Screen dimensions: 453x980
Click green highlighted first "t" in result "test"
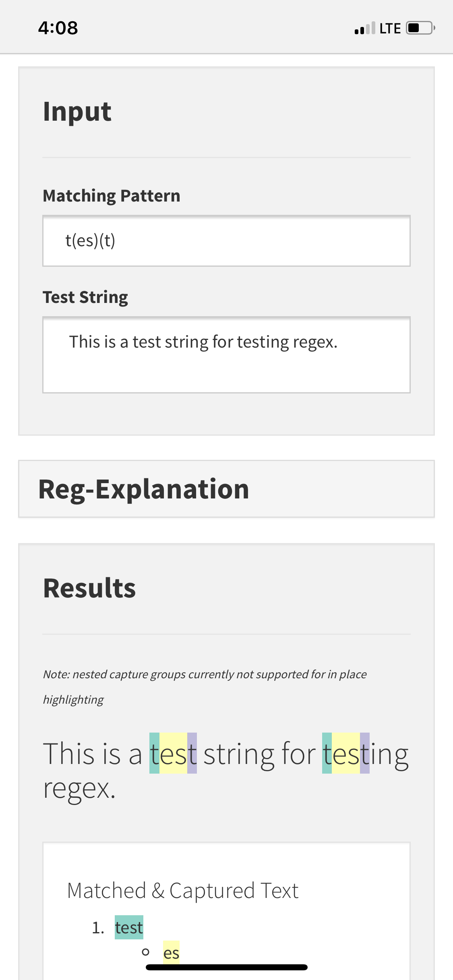click(154, 753)
